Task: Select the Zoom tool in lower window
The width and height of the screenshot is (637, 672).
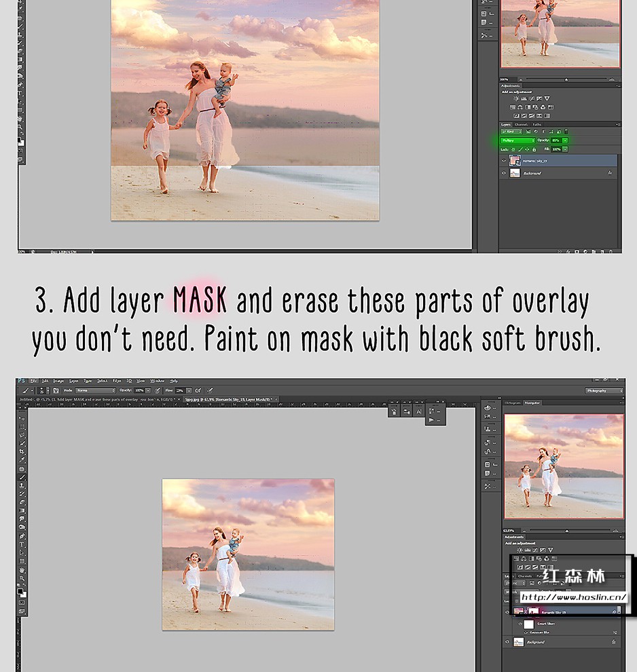Action: point(22,578)
